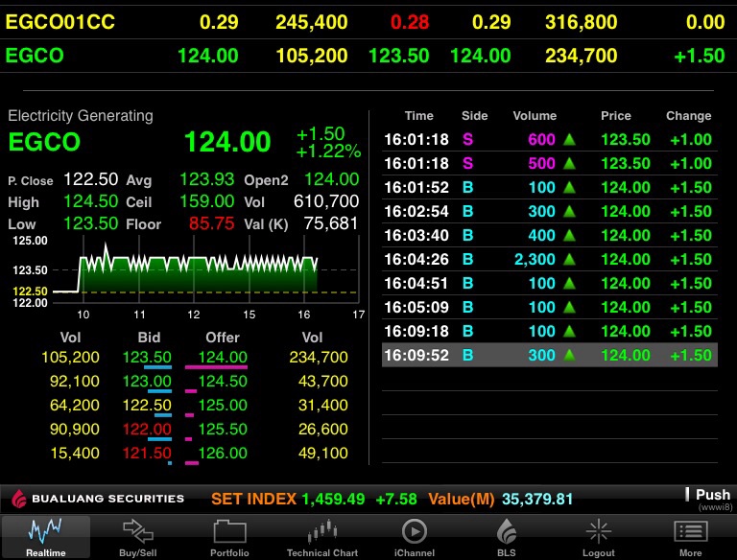Select the 16:02:54 trade row

coord(550,211)
